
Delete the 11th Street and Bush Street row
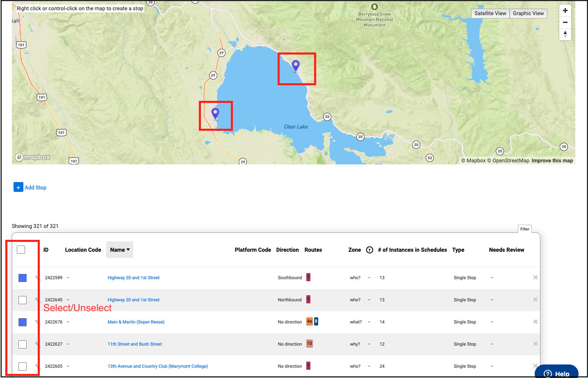pyautogui.click(x=535, y=344)
